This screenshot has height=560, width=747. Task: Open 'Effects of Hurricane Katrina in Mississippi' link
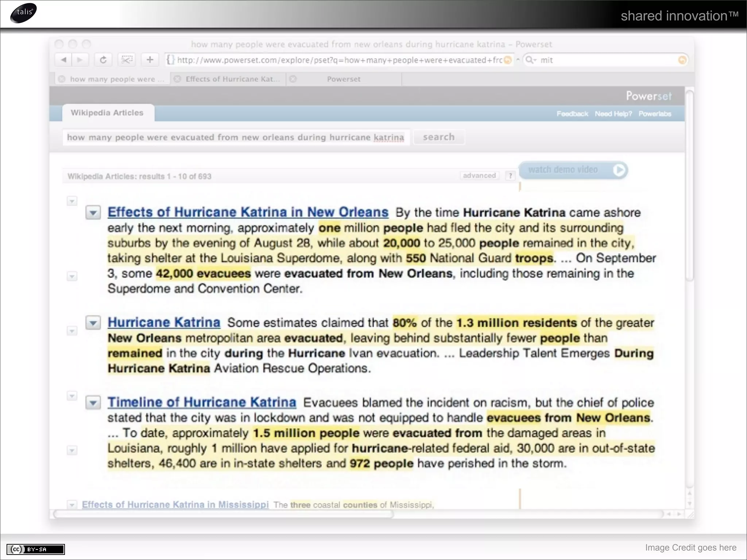coord(175,505)
